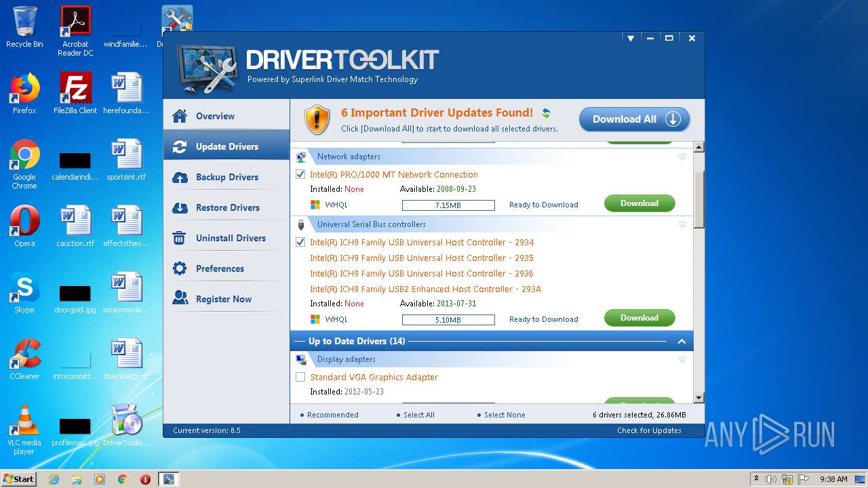Open the title bar dropdown menu arrow
Viewport: 868px width, 488px height.
tap(630, 39)
